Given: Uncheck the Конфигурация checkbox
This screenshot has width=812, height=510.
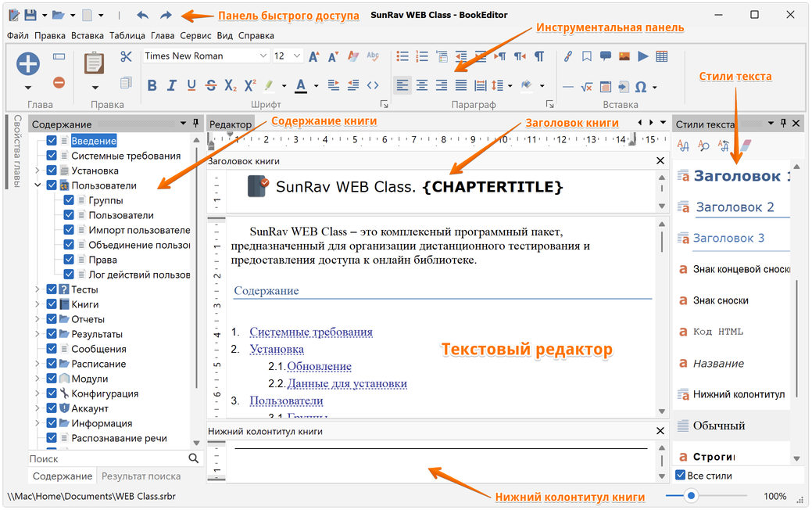Looking at the screenshot, I should 52,393.
